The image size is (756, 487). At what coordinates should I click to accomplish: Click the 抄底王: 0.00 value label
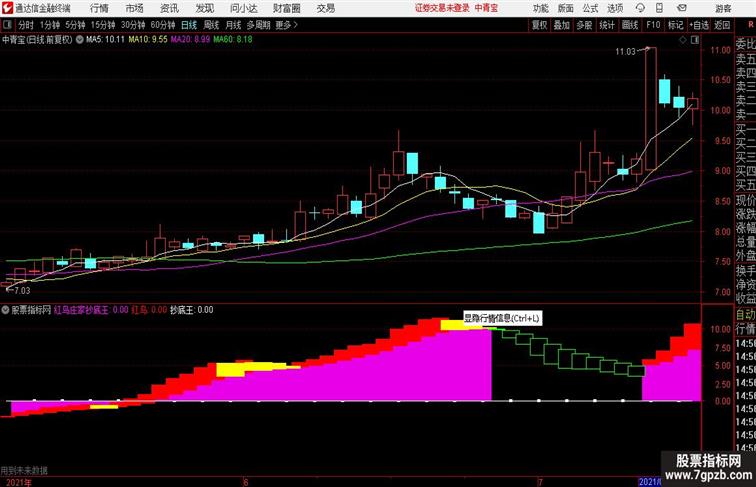pyautogui.click(x=191, y=310)
